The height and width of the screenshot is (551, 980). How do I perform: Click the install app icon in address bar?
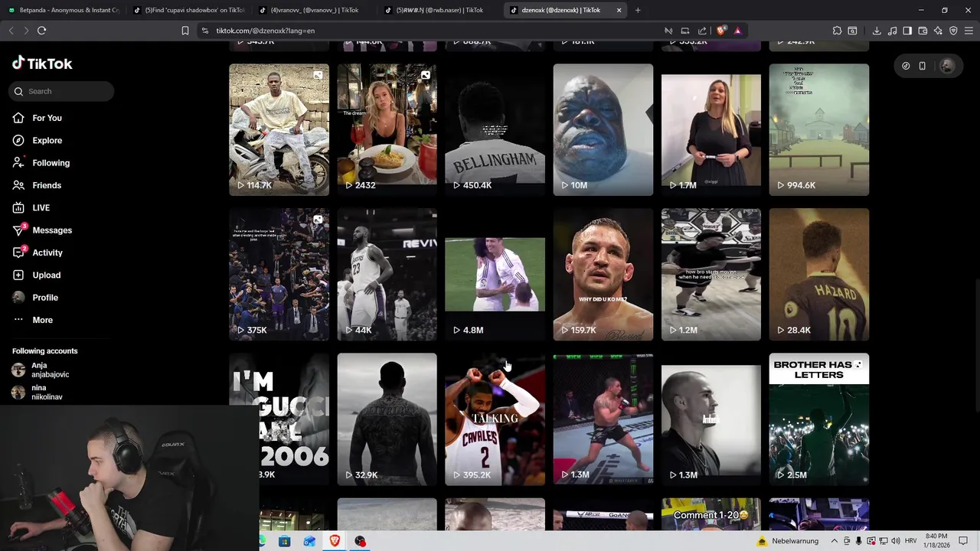[x=685, y=31]
